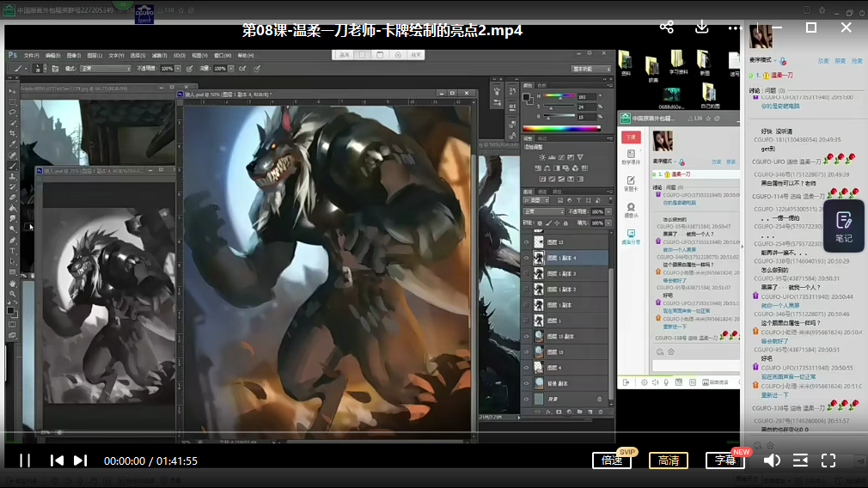Open layer 不透明度 dropdown in Layers panel

pos(608,211)
